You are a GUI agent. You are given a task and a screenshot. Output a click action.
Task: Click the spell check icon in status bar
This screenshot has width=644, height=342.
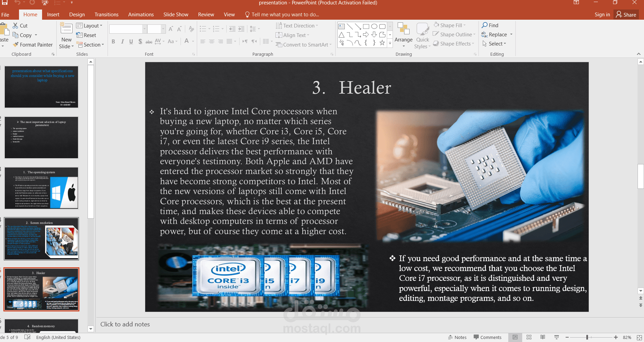[27, 337]
